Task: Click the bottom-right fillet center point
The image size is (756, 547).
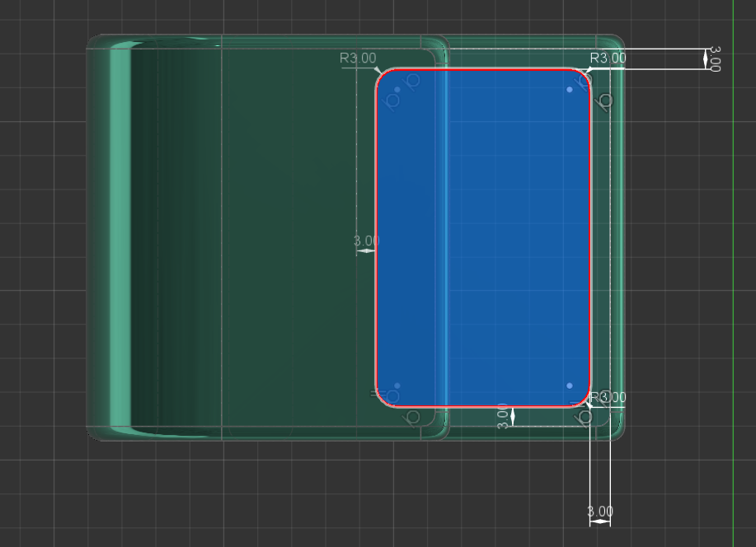Action: tap(570, 386)
